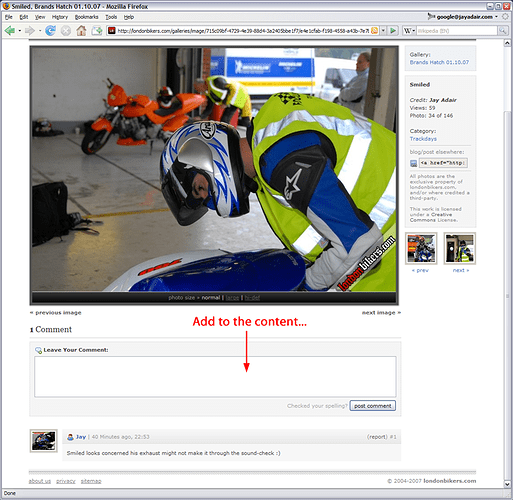Open the Forward history dropdown arrow
Screen dimensions: 513x500
[40, 31]
